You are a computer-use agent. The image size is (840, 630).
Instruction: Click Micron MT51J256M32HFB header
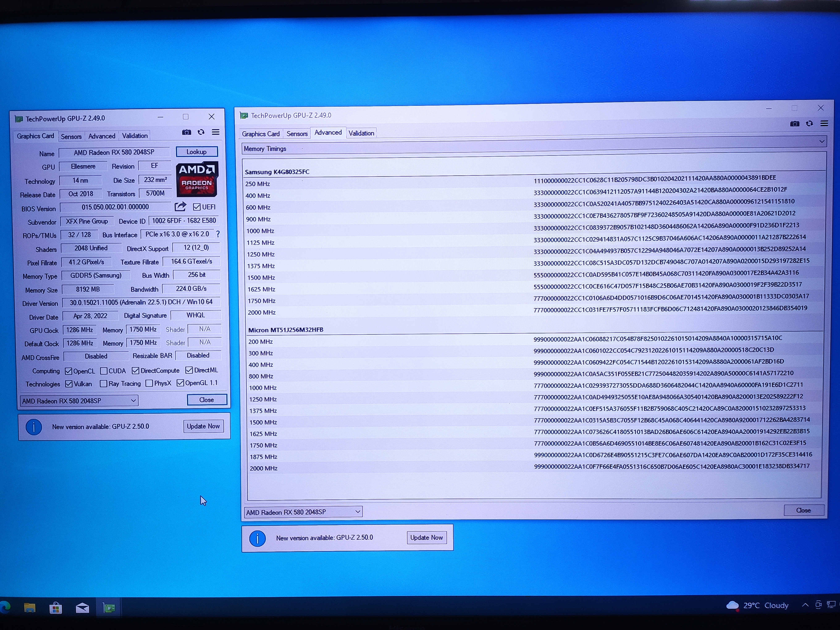pos(286,330)
